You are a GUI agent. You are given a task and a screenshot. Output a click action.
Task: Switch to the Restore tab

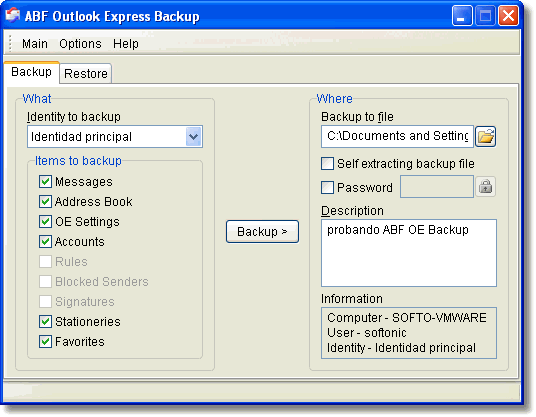(x=86, y=73)
